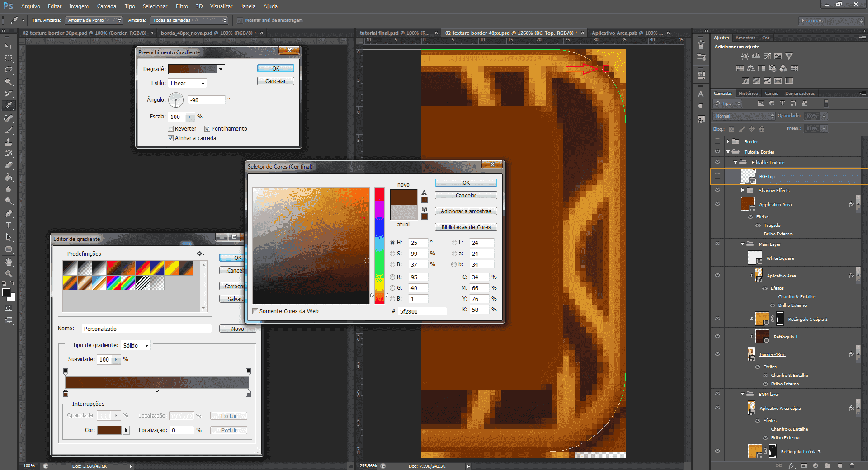868x470 pixels.
Task: Open the Tipo de gradiente dropdown
Action: coord(135,345)
